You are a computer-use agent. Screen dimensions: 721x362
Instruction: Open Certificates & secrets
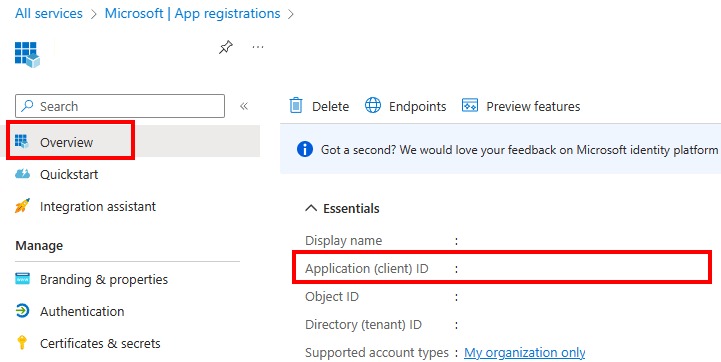pos(100,344)
